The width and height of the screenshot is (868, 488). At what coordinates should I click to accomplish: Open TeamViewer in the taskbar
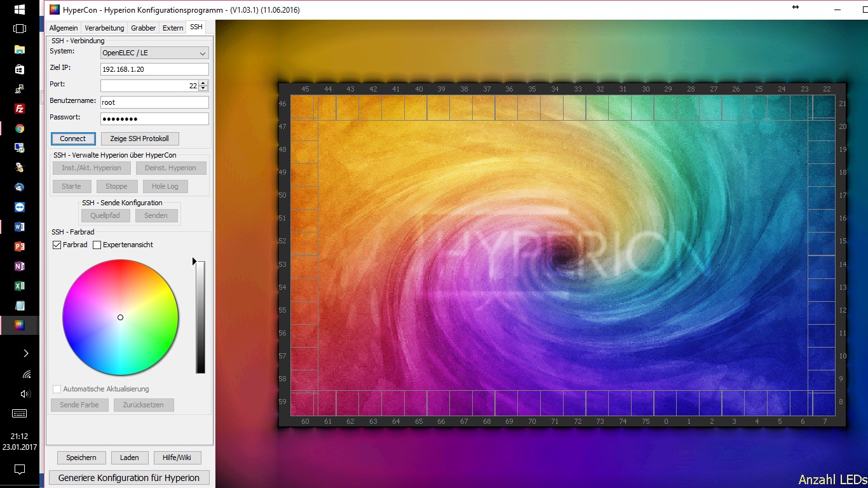(19, 207)
